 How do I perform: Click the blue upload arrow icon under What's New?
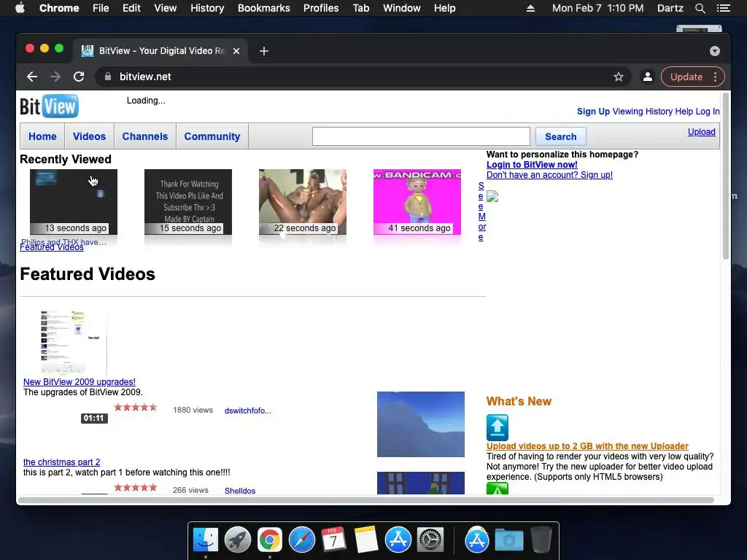pos(498,427)
